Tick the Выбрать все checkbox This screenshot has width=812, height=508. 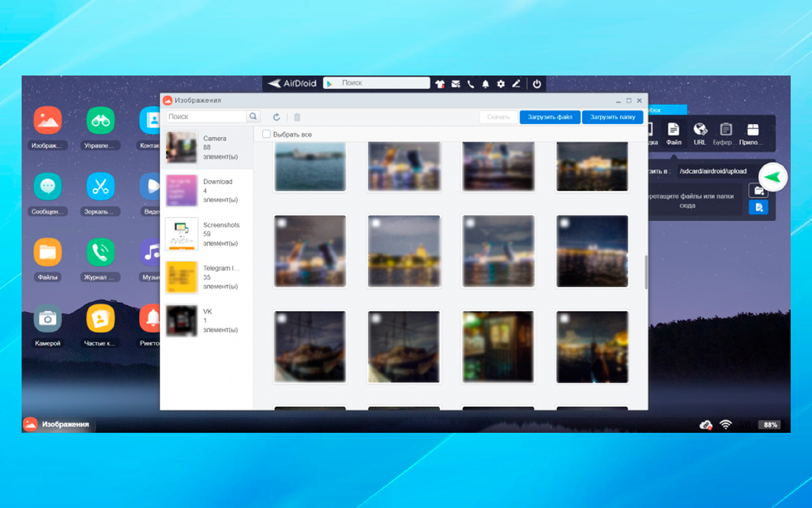267,134
